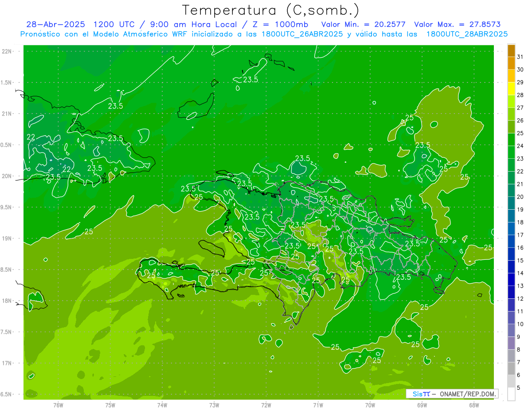
Task: Click the "10" label on the color scale
Action: tap(520, 324)
